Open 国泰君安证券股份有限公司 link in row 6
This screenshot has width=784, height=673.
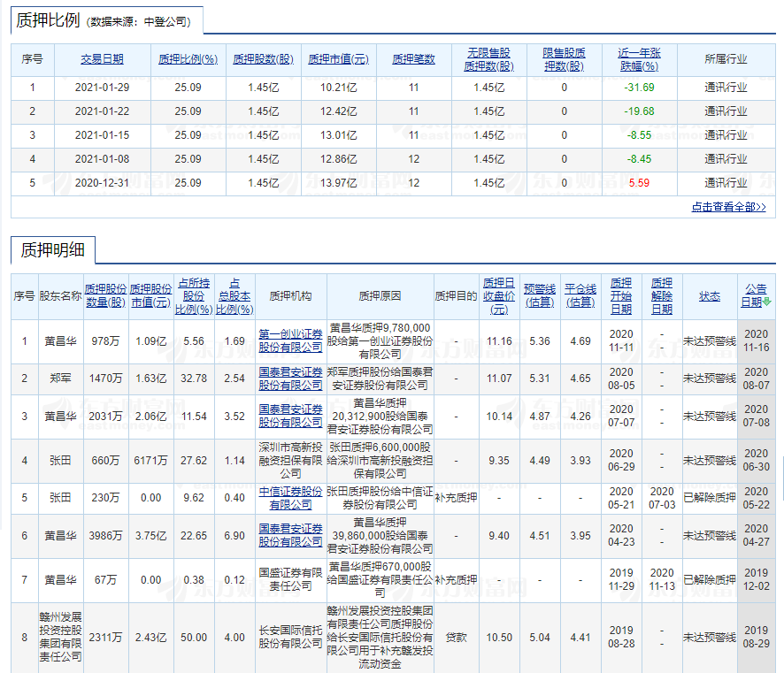[290, 535]
